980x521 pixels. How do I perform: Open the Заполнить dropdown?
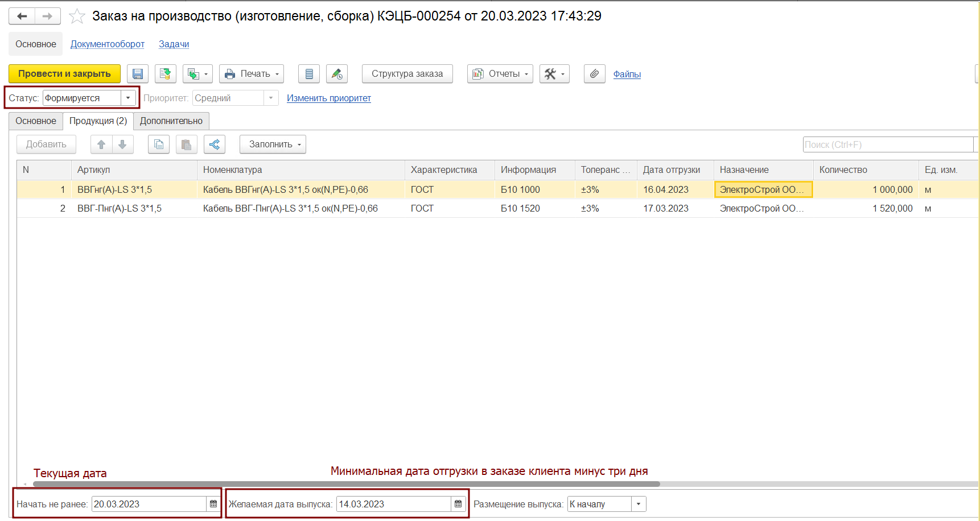[x=273, y=144]
